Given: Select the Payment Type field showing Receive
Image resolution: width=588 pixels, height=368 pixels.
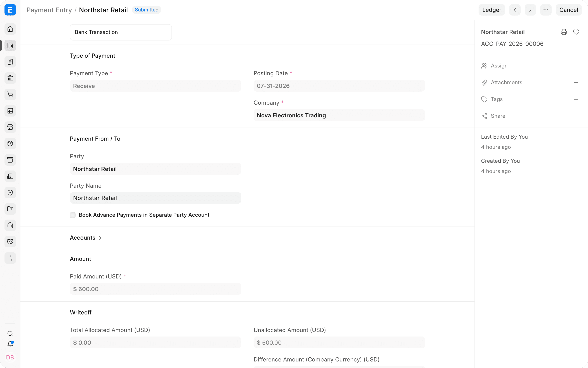Looking at the screenshot, I should pyautogui.click(x=156, y=86).
